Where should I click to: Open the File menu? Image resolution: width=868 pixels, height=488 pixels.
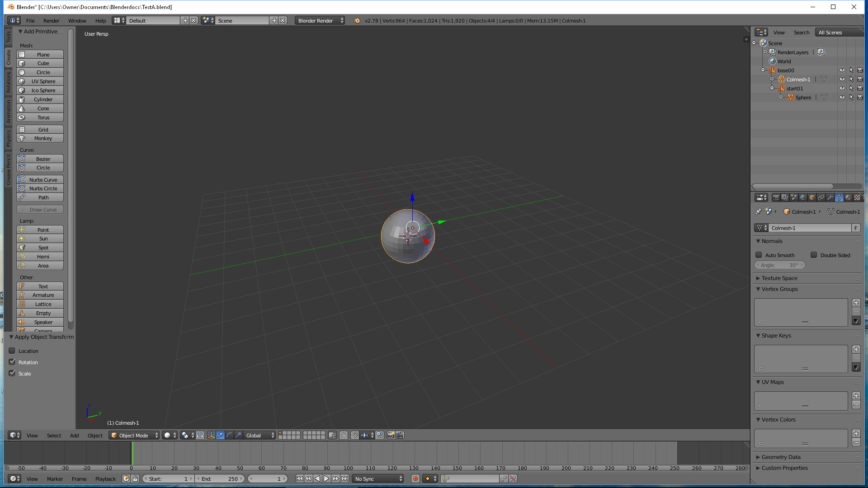click(x=30, y=20)
